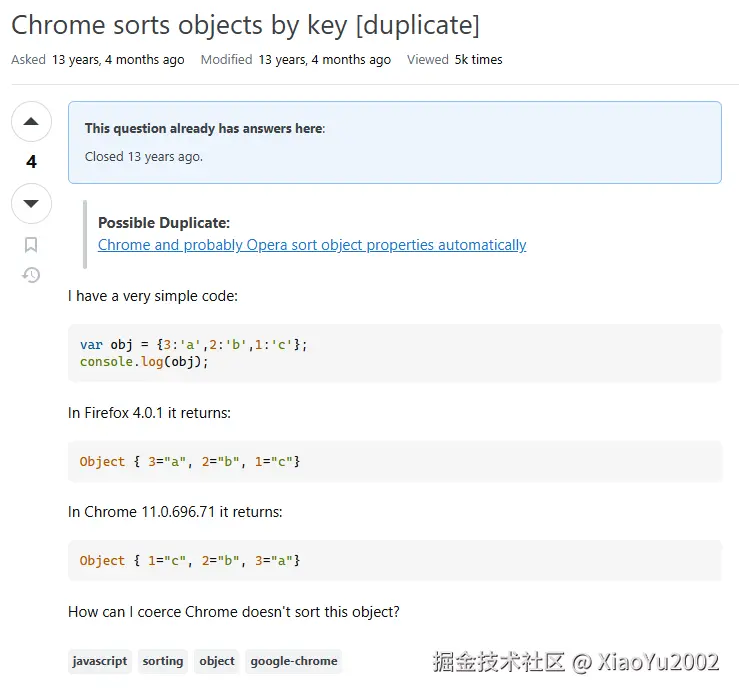Viewport: 739px width, 694px height.
Task: Click the 'Modified 13 years, 4 months ago' date
Action: click(324, 60)
